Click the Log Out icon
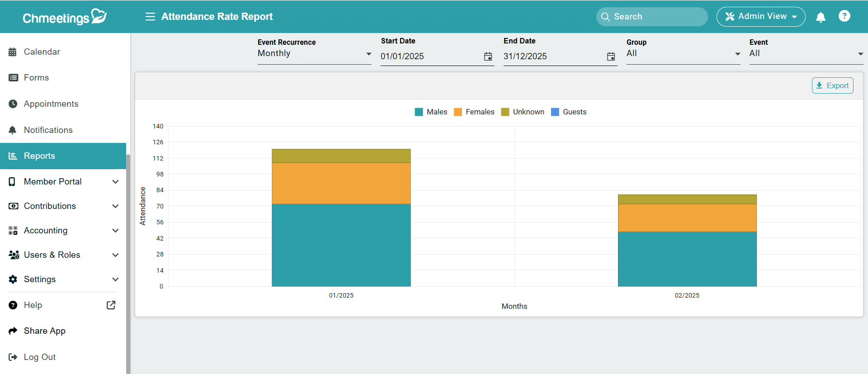 pos(13,357)
